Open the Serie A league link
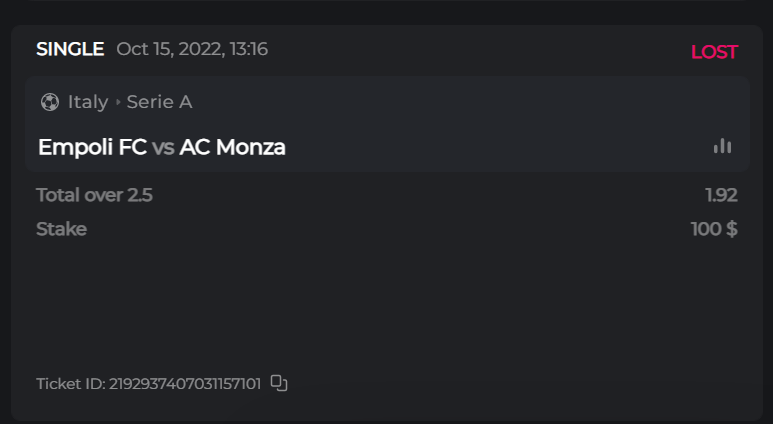The height and width of the screenshot is (424, 773). 159,102
